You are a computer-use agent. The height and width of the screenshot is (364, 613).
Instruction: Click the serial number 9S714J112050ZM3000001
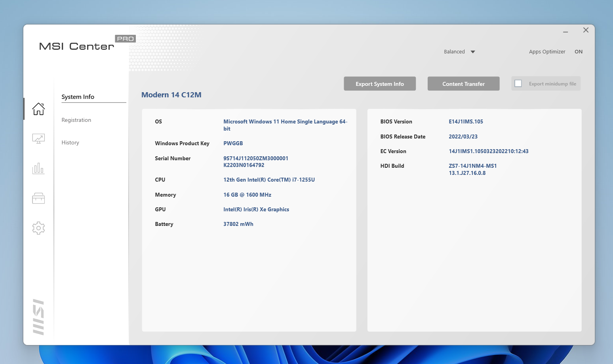[x=256, y=158]
